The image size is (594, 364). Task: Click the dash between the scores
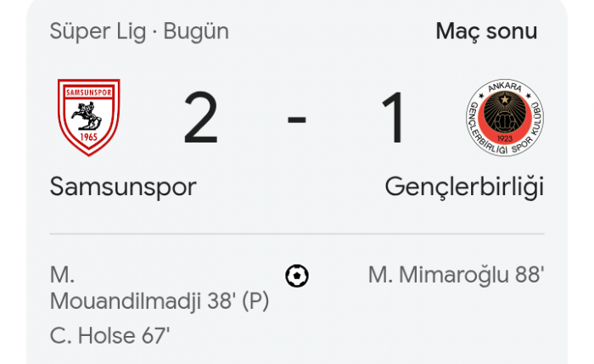(x=297, y=119)
